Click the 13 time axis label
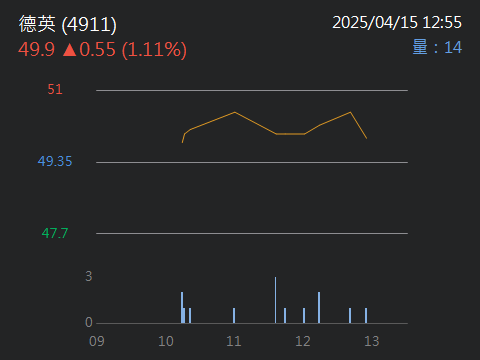This screenshot has width=480, height=360. [x=372, y=341]
